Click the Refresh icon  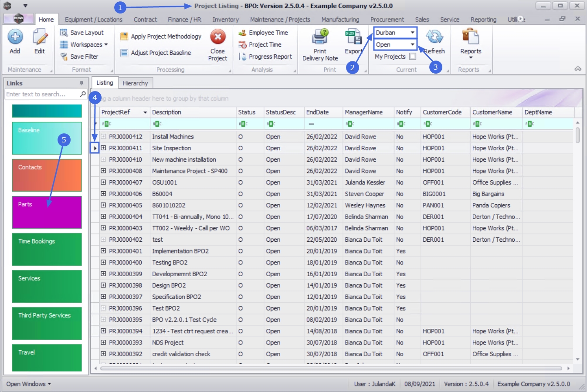coord(434,37)
